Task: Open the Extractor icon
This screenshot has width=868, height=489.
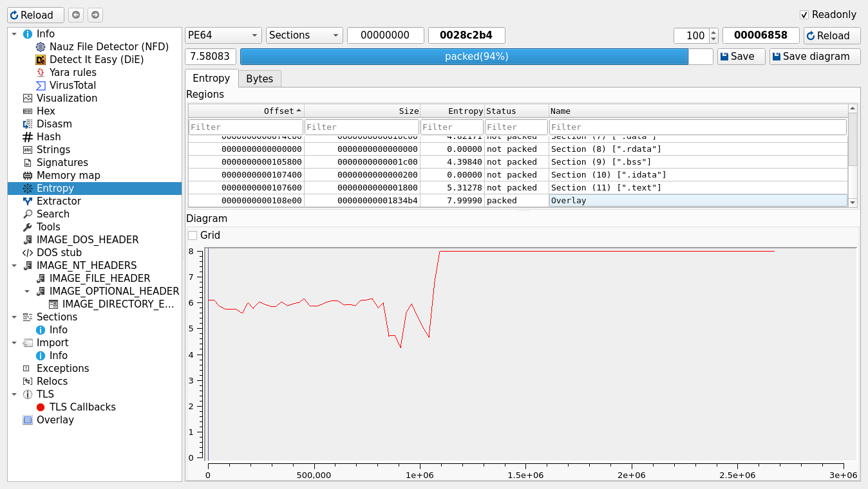Action: point(28,201)
